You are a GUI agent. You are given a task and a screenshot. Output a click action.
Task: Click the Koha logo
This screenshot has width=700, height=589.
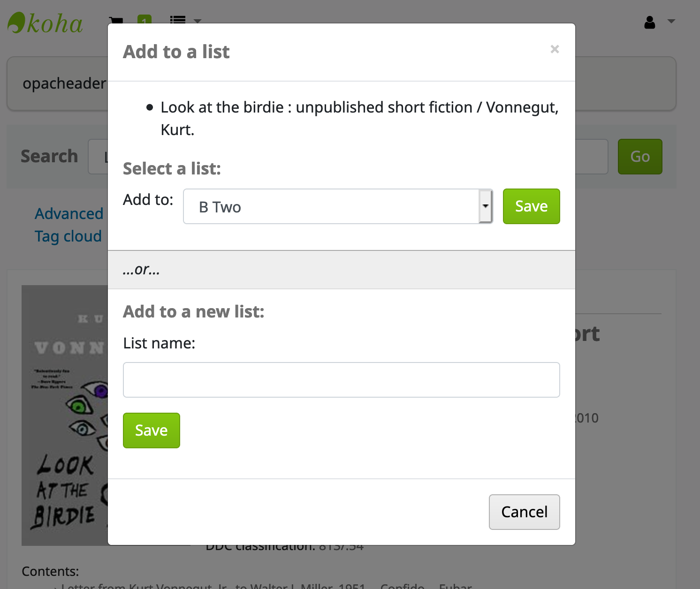tap(46, 23)
